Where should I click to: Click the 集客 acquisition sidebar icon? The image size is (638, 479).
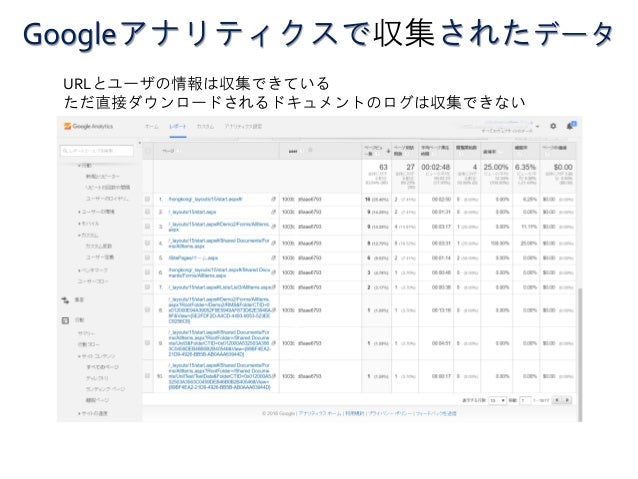tap(65, 300)
